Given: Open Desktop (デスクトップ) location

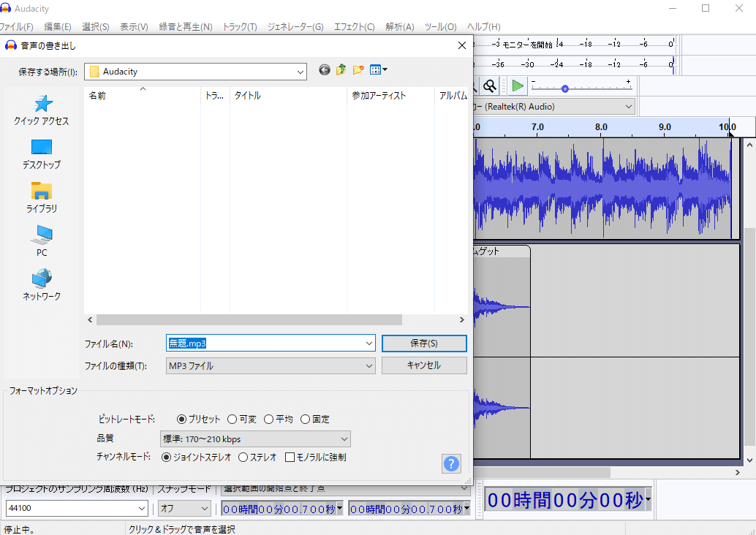Looking at the screenshot, I should pyautogui.click(x=42, y=154).
